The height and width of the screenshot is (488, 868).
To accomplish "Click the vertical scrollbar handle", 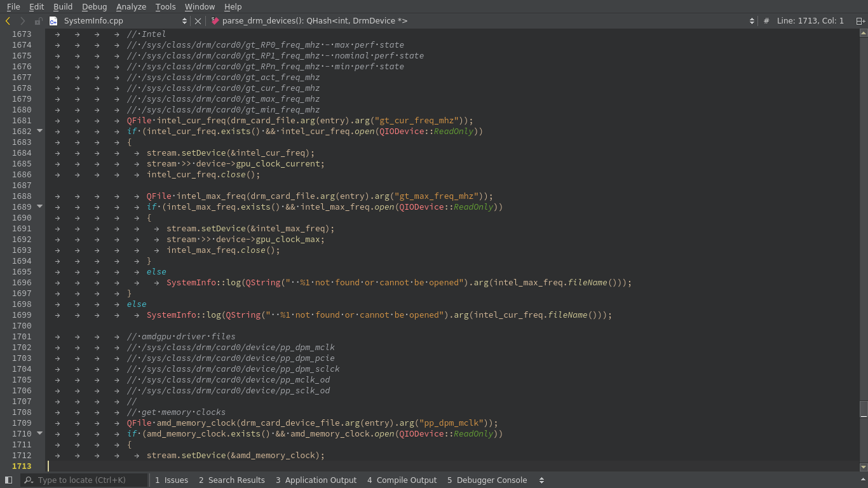I will pos(864,409).
